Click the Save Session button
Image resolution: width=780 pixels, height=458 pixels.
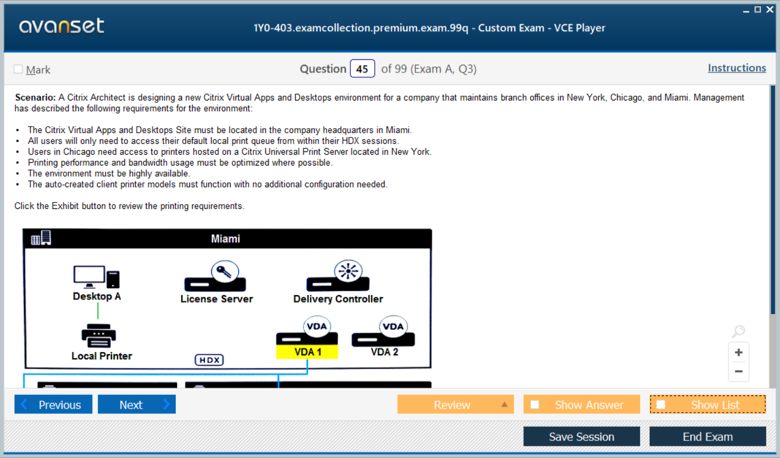(x=582, y=437)
